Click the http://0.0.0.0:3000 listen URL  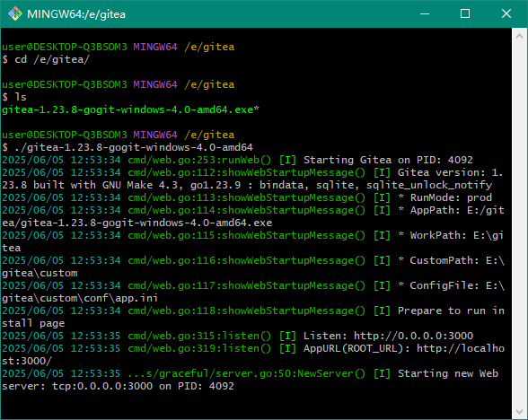click(413, 336)
